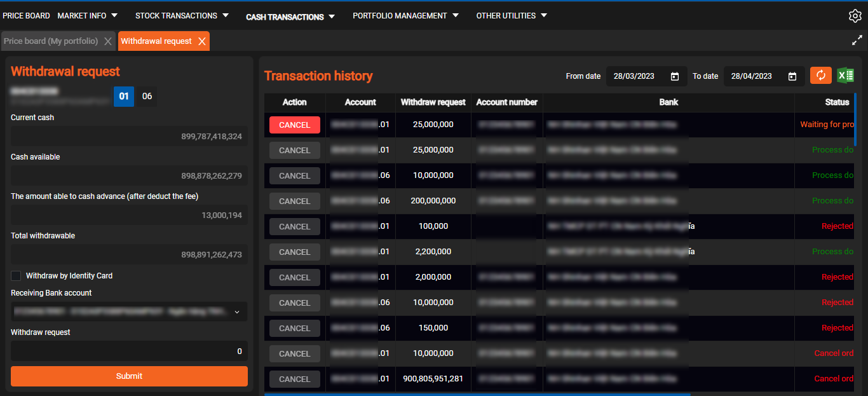Cancel the pending 25,000,000 withdrawal

(x=294, y=125)
